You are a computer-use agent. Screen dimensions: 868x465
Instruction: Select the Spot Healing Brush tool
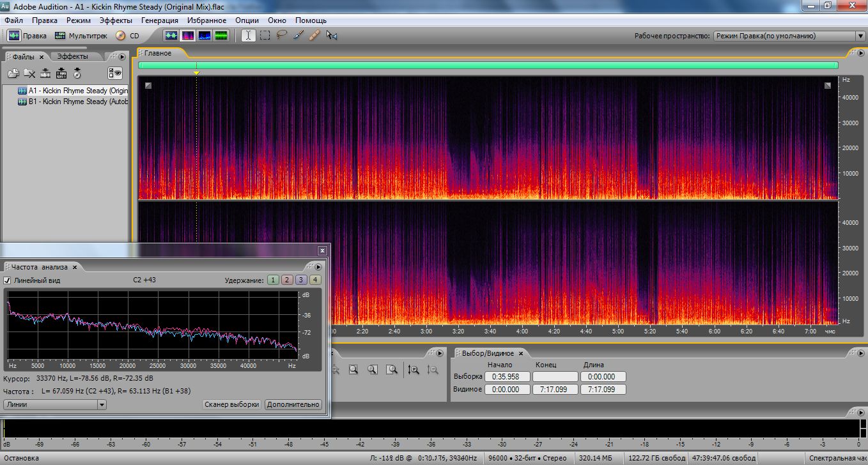pyautogui.click(x=314, y=36)
